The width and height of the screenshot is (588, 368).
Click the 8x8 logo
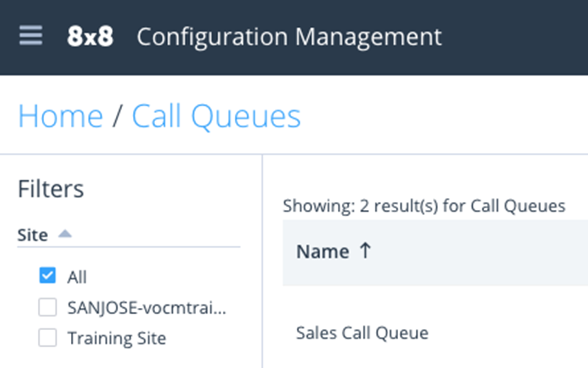coord(90,36)
